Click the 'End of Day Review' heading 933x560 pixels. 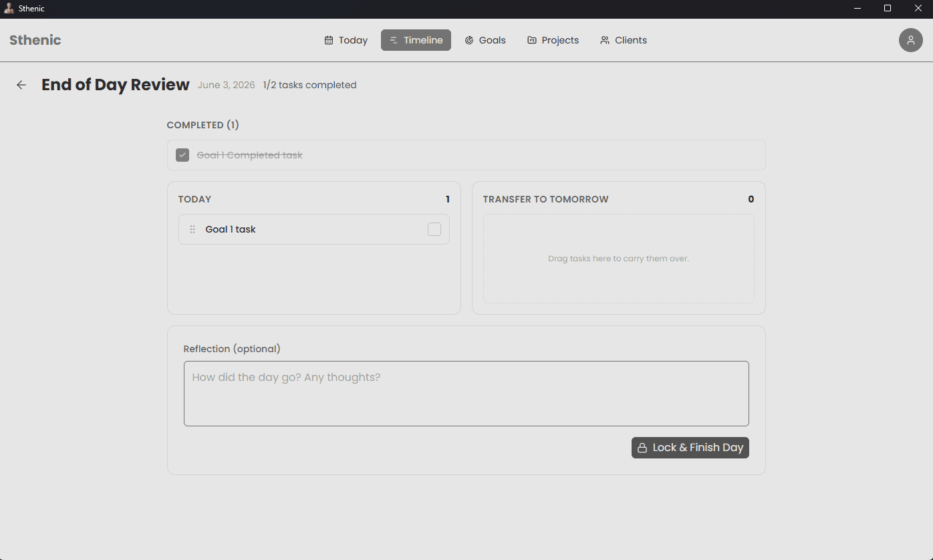pos(116,85)
